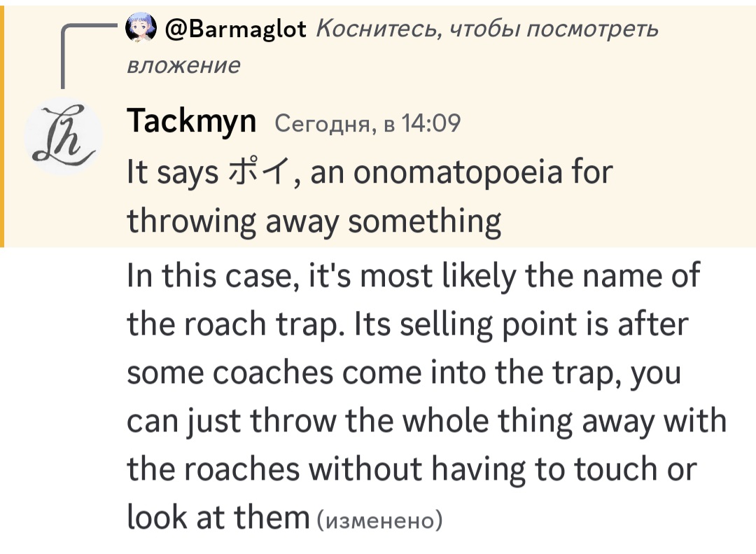Click the Tackmyn username
756x554 pixels.
pos(191,123)
